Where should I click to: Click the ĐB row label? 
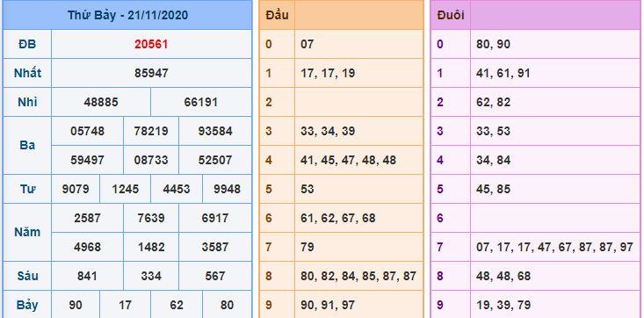[x=27, y=44]
